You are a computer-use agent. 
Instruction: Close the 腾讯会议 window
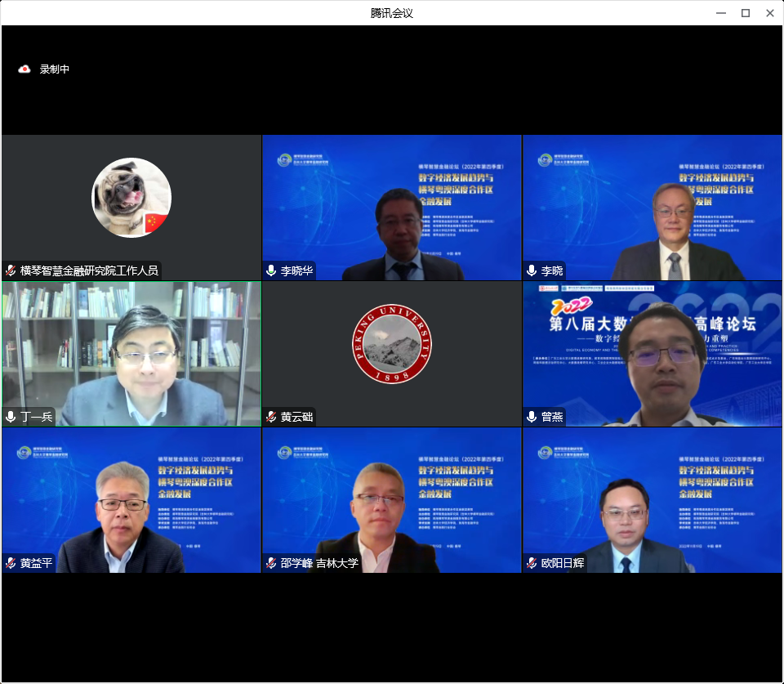pos(770,13)
